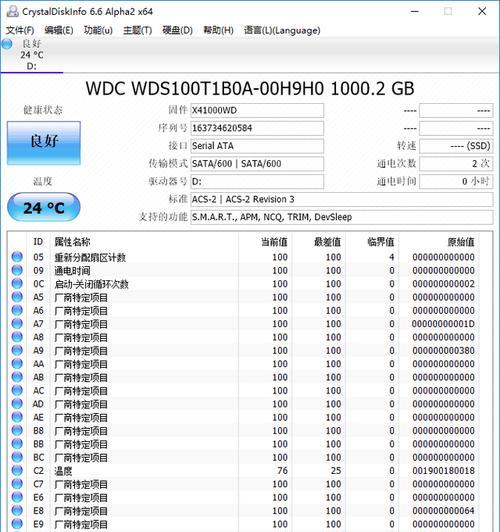This screenshot has width=500, height=532.
Task: Click the power-on count field showing 2 次
Action: tap(456, 164)
